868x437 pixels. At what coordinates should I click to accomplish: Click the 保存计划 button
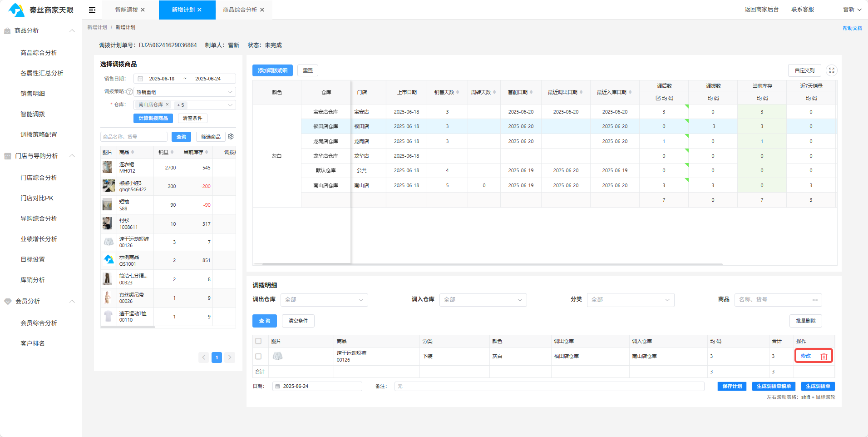[732, 386]
